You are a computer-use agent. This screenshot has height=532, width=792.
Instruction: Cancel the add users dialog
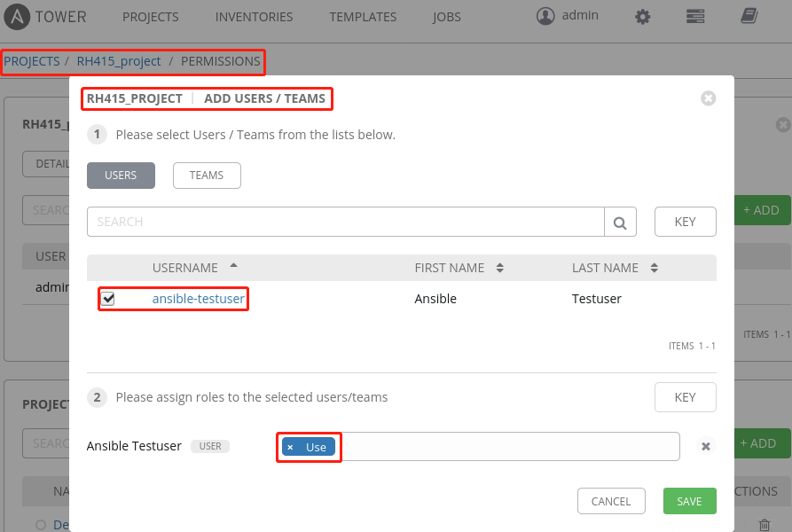pyautogui.click(x=611, y=501)
